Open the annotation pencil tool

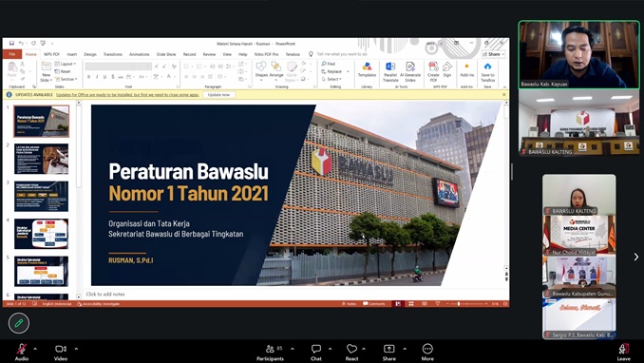[x=19, y=323]
